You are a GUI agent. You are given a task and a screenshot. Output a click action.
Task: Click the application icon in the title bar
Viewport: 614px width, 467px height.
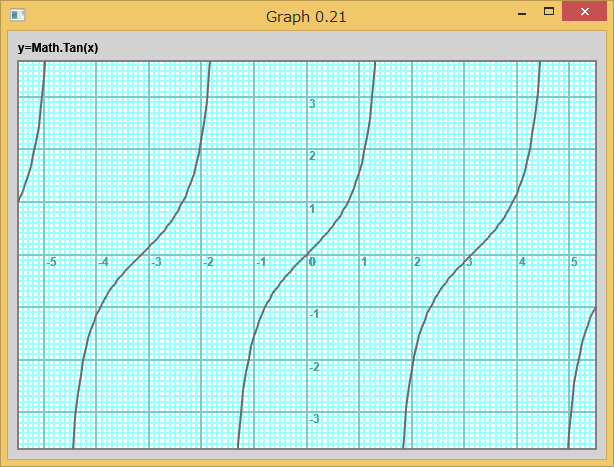pyautogui.click(x=18, y=15)
